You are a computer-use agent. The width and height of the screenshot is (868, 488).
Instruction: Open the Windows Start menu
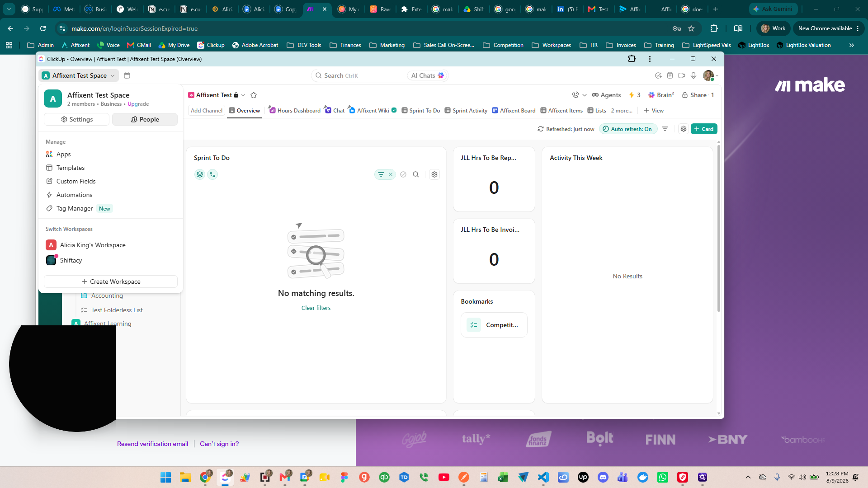(x=165, y=477)
